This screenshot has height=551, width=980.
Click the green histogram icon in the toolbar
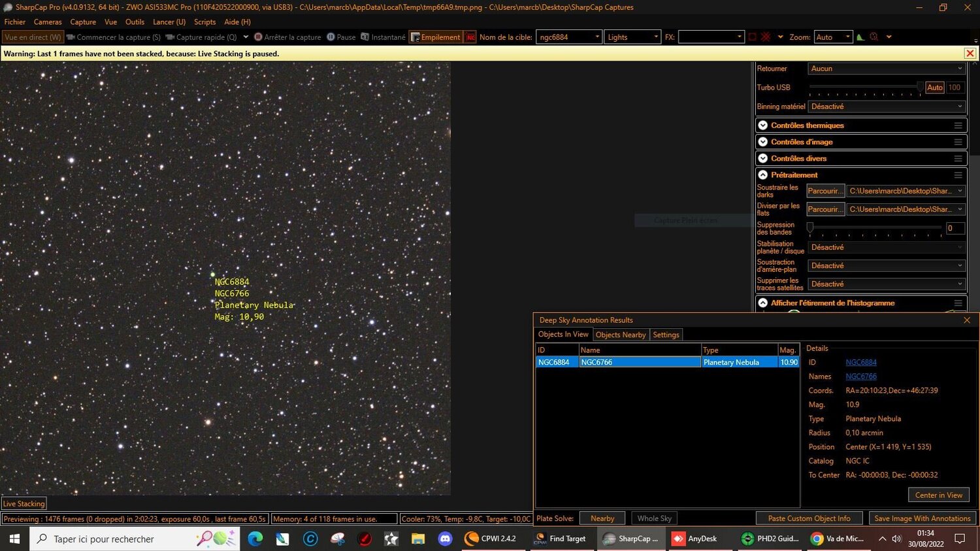(x=860, y=37)
